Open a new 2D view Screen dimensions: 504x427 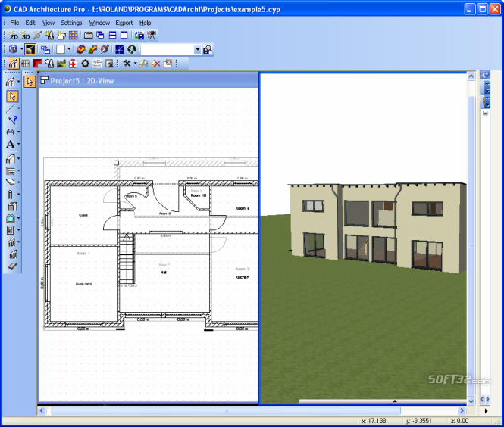click(14, 36)
